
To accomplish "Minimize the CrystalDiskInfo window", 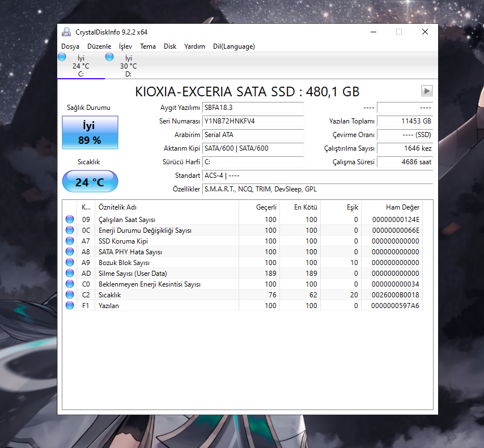I will pyautogui.click(x=373, y=32).
